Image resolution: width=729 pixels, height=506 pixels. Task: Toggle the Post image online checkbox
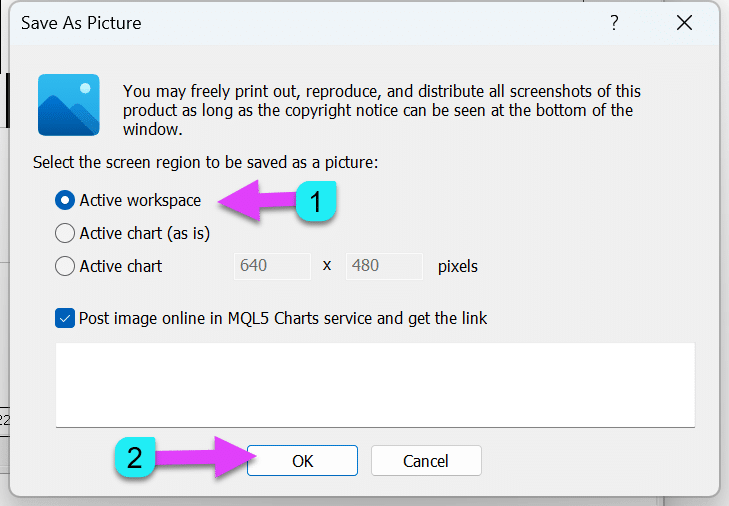[x=65, y=319]
